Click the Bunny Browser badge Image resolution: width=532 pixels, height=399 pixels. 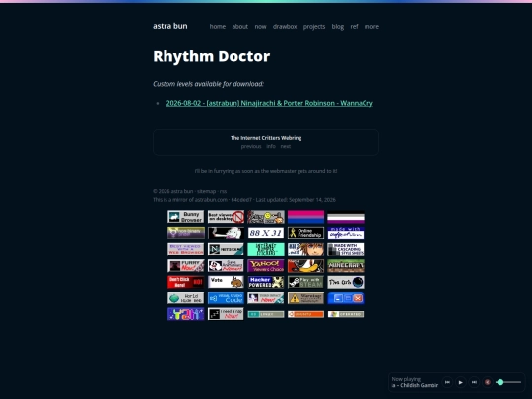pos(186,217)
